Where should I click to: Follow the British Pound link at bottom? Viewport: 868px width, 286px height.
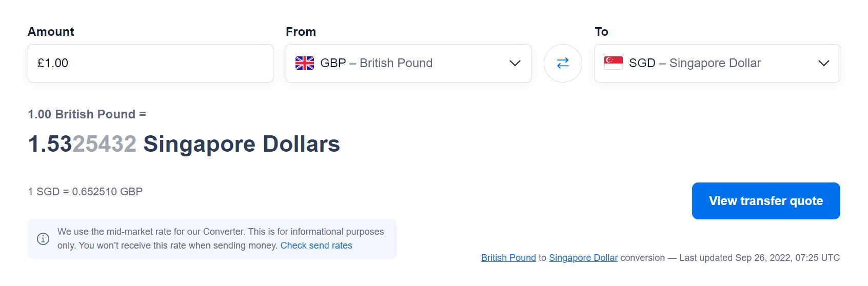click(x=508, y=258)
